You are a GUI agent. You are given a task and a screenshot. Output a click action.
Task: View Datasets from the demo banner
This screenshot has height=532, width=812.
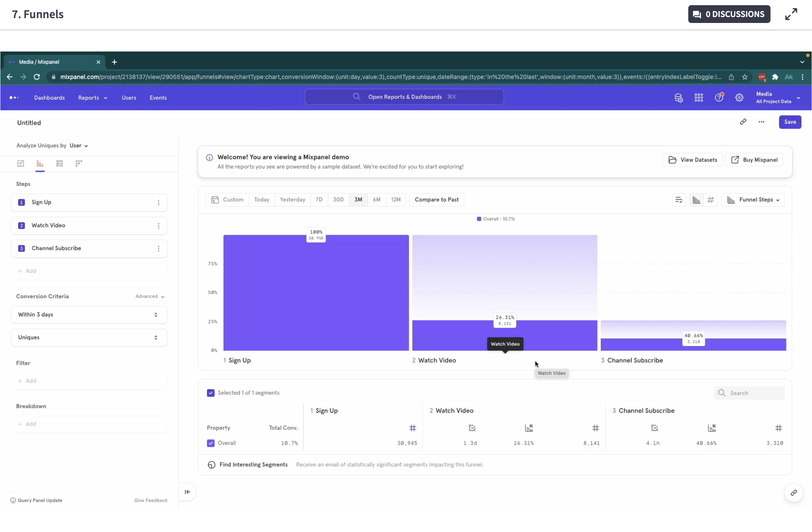click(x=693, y=160)
